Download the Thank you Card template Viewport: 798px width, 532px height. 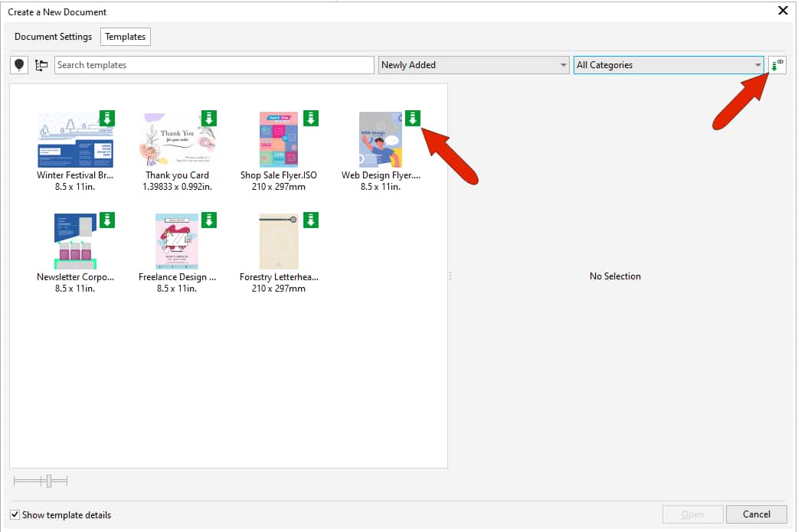point(208,118)
